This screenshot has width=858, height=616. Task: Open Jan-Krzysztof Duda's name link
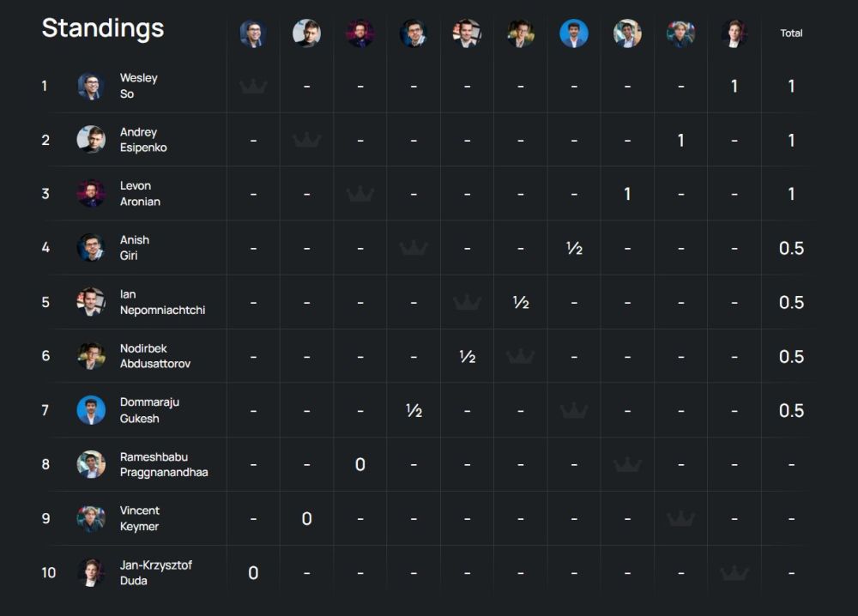(x=150, y=572)
